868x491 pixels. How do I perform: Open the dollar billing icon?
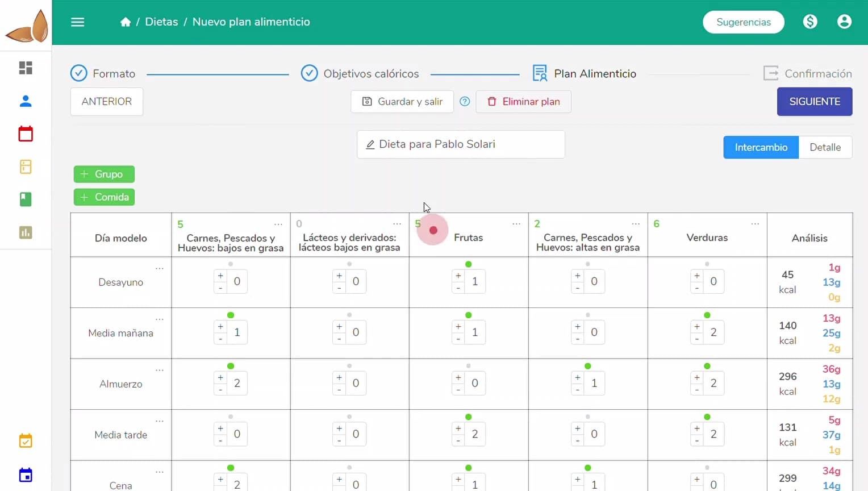(810, 22)
